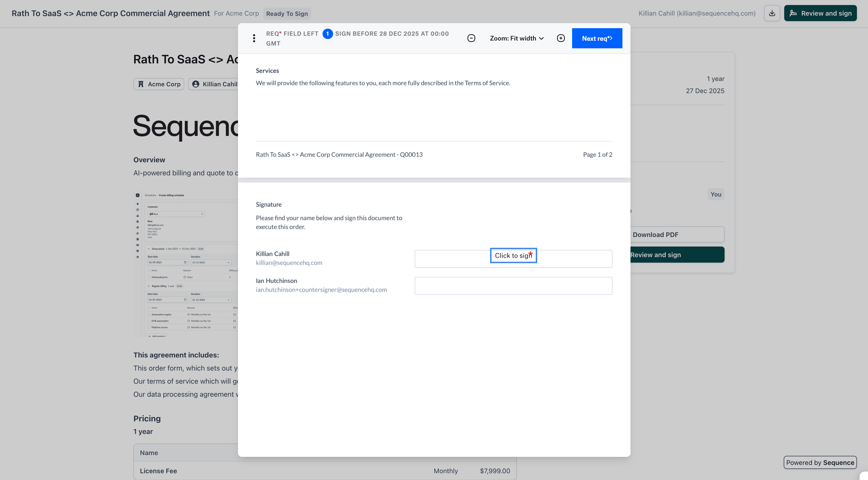The image size is (868, 480).
Task: Click the signature pen icon on Review and sign
Action: (x=794, y=13)
